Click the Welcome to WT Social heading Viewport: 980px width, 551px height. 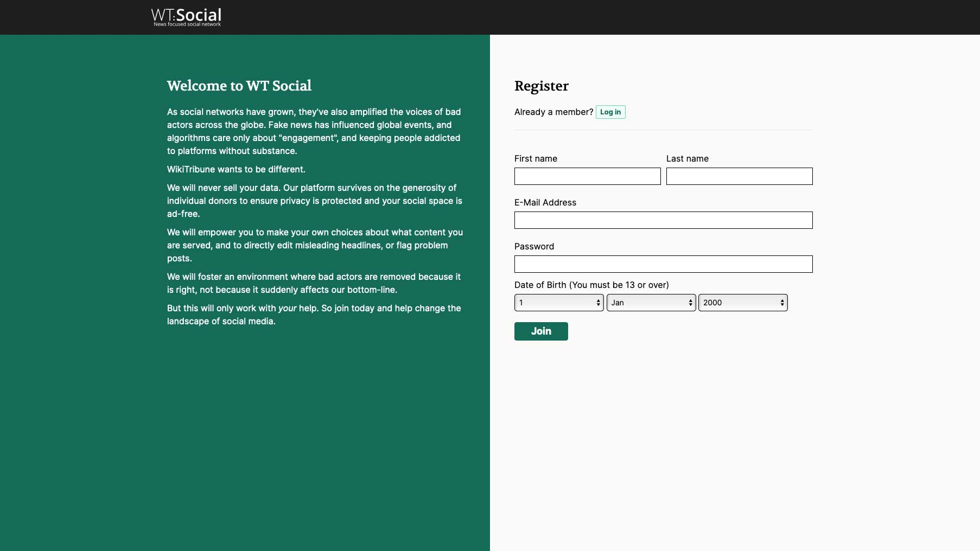pyautogui.click(x=239, y=86)
